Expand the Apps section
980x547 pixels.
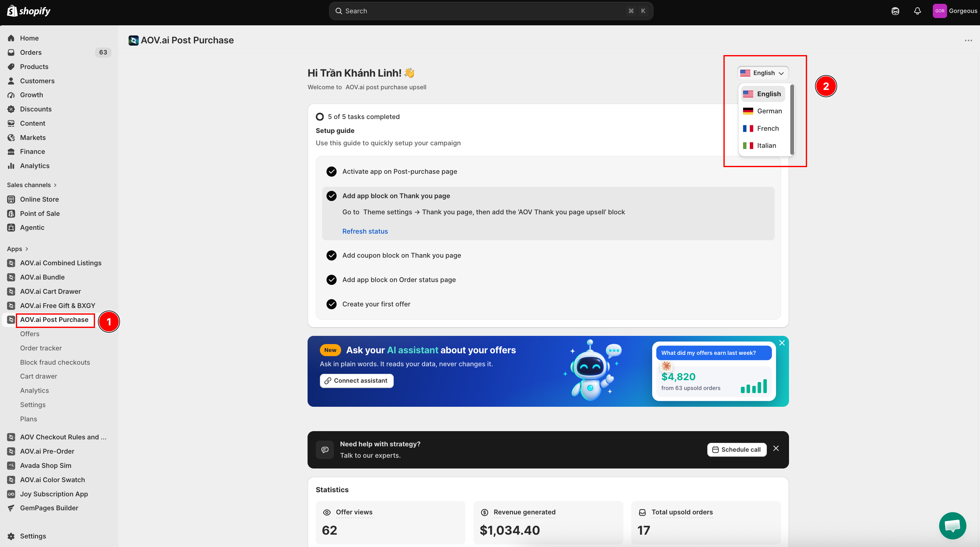tap(17, 249)
